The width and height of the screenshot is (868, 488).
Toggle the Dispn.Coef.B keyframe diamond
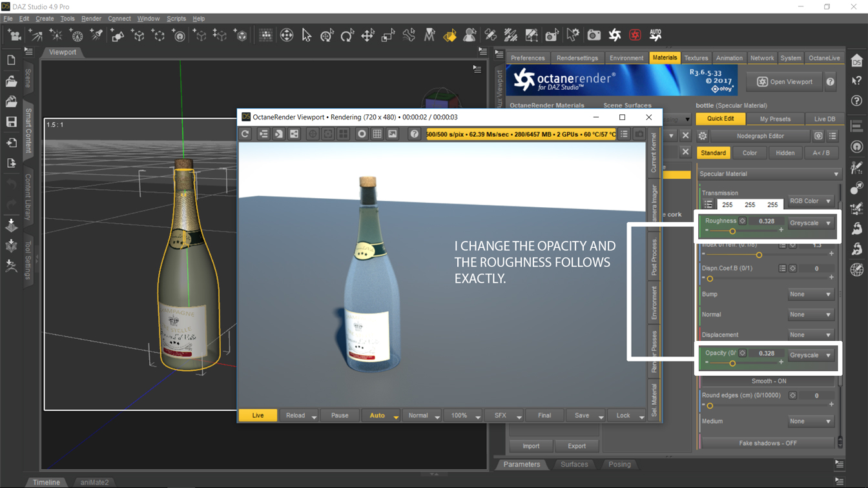(x=792, y=269)
